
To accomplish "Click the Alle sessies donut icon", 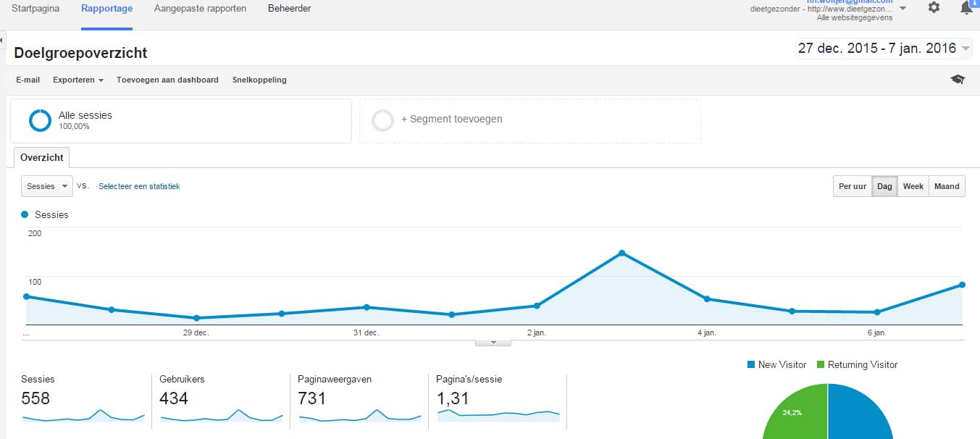I will (40, 120).
